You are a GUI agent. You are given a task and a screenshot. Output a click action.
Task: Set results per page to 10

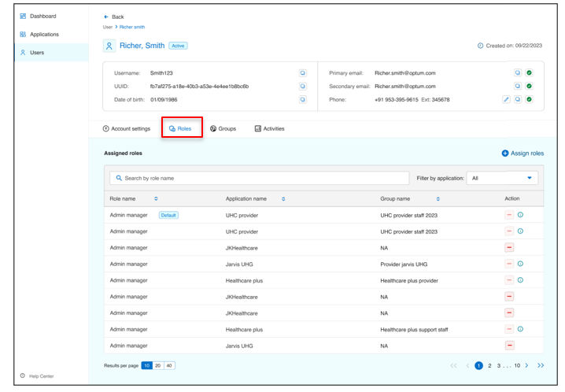coord(146,366)
